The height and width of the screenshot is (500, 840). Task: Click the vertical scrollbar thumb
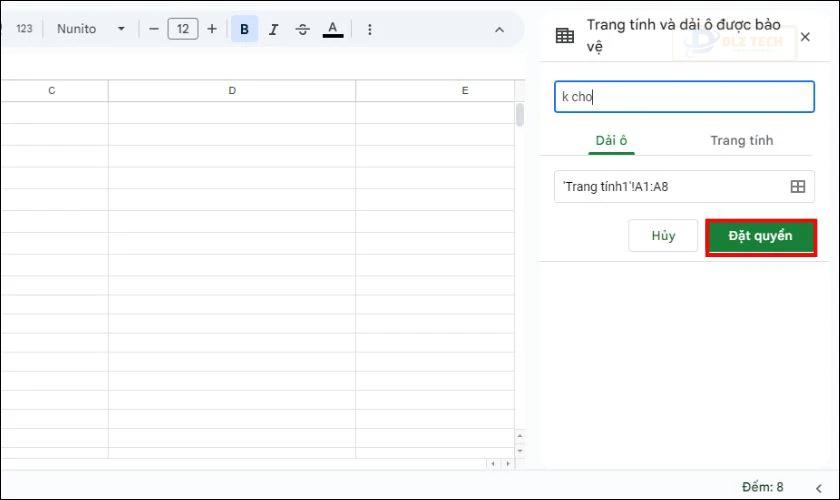pos(520,115)
